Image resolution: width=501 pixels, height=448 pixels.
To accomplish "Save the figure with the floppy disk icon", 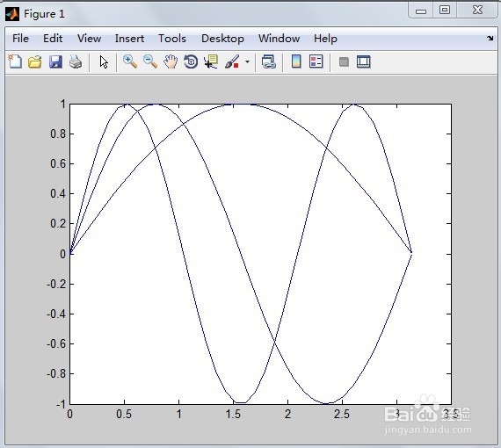I will point(55,61).
